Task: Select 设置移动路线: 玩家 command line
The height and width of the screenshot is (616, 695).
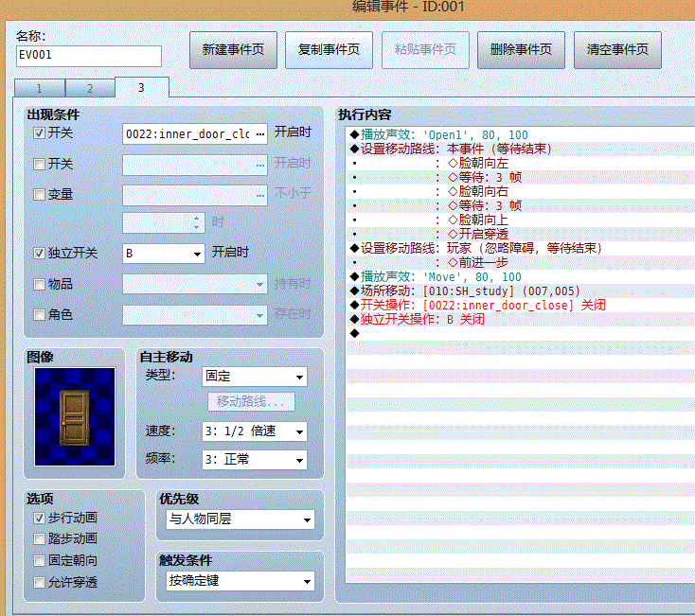Action: tap(521, 248)
